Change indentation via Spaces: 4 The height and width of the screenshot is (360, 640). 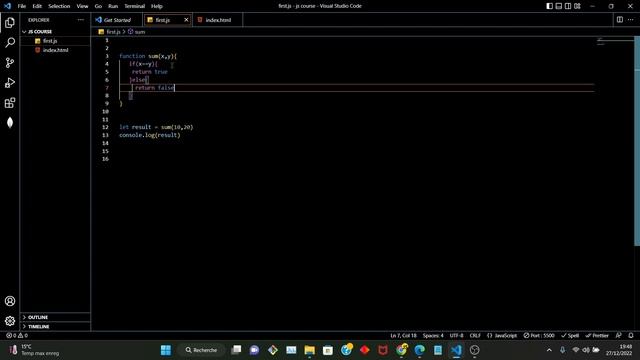coord(433,336)
